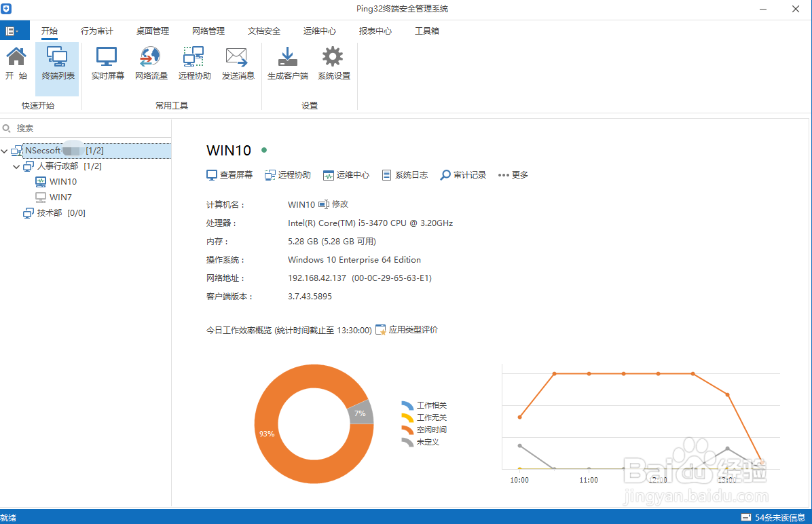Viewport: 812px width, 524px height.
Task: Click the Windows 10 Enterprise 64 Edition text
Action: pos(354,260)
